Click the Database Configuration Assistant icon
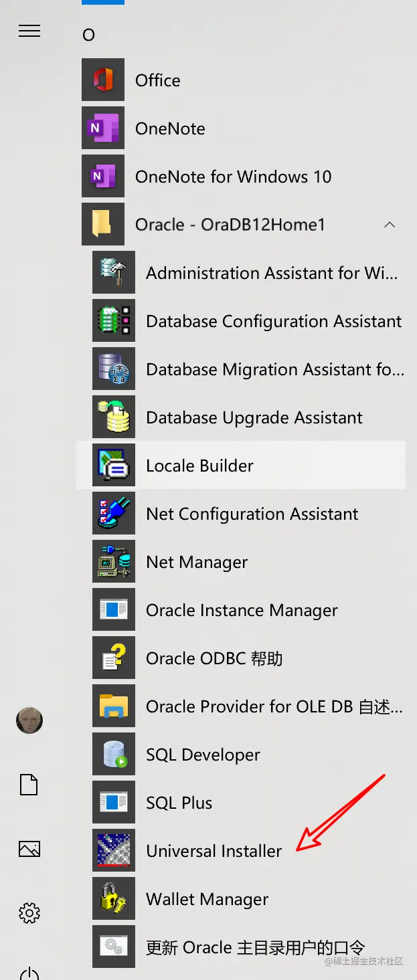This screenshot has width=417, height=980. coord(114,321)
